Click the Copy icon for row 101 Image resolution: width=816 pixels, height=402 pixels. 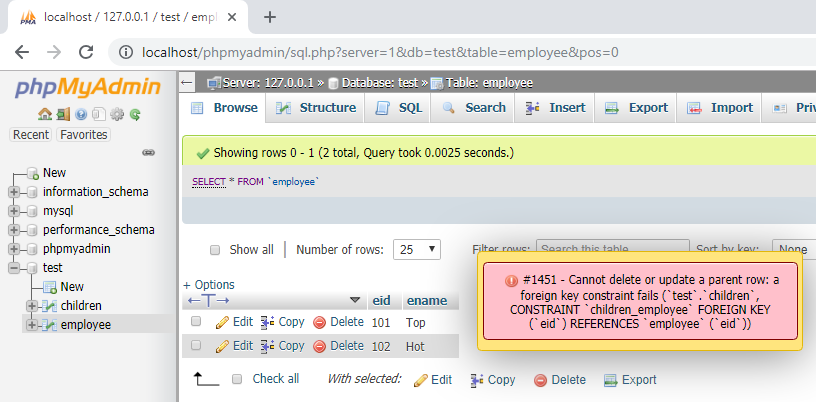point(268,322)
